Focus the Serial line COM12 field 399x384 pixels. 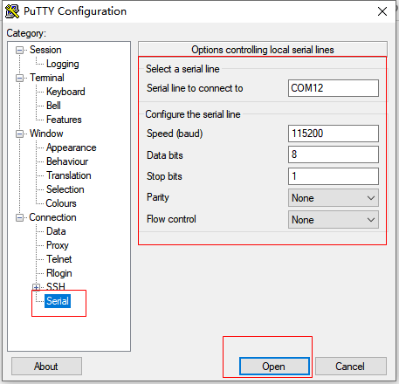[x=333, y=88]
